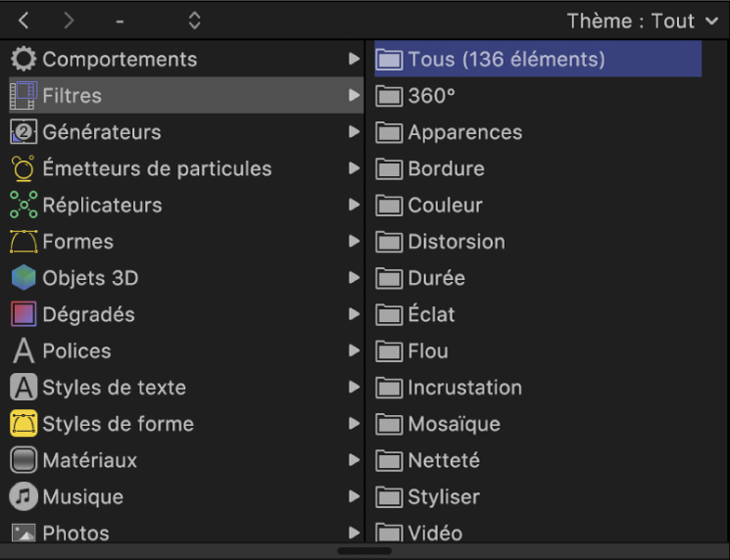Click the Dégradés gradient icon
The image size is (730, 560).
24,314
